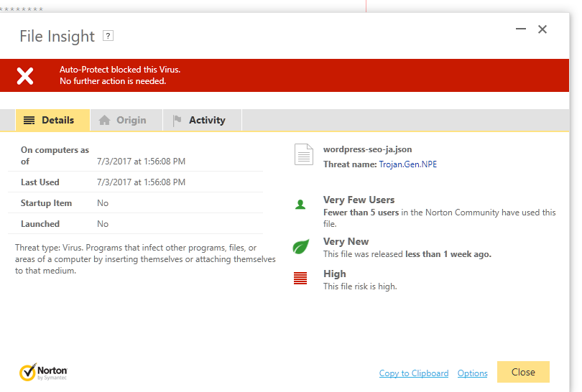Click the 'Threat type: Virus' description paragraph

point(145,259)
